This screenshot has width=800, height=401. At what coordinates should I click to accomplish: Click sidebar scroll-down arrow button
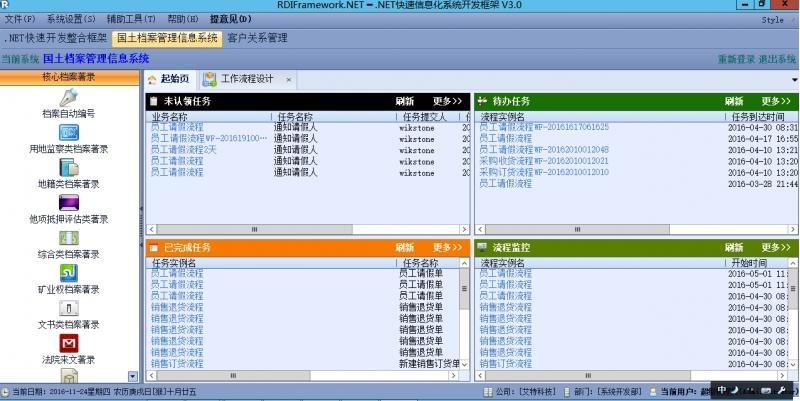pyautogui.click(x=133, y=377)
